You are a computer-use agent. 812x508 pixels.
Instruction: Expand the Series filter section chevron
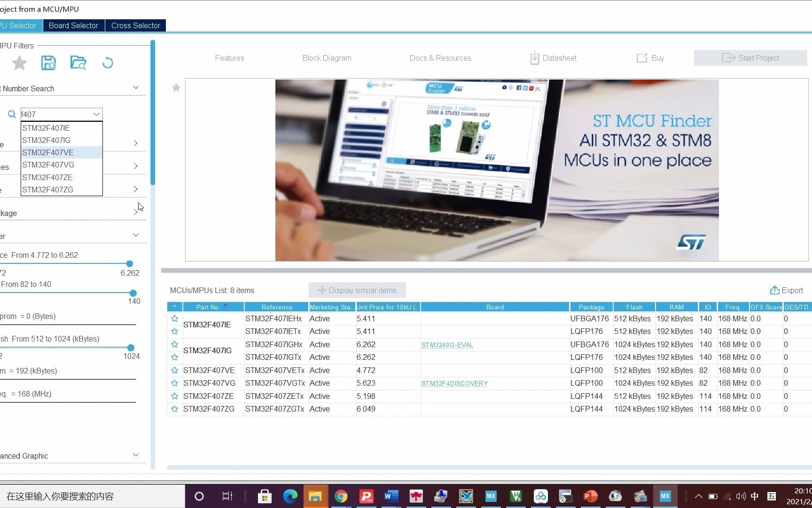pyautogui.click(x=136, y=166)
